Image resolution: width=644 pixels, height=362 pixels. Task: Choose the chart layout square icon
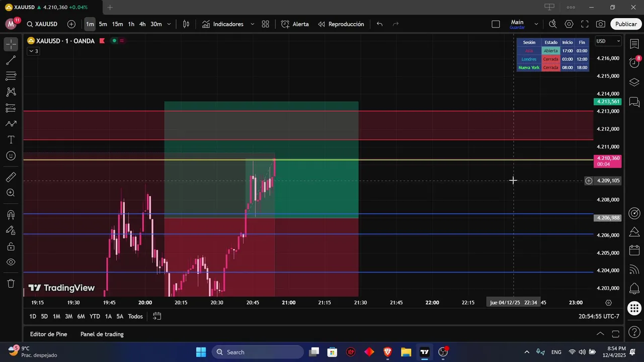point(496,24)
